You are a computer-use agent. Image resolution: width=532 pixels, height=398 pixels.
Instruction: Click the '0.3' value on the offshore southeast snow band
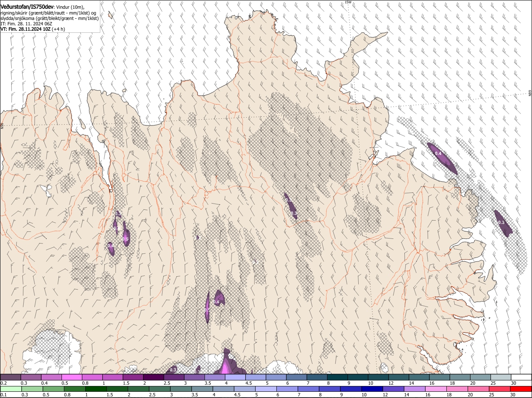[x=501, y=222]
